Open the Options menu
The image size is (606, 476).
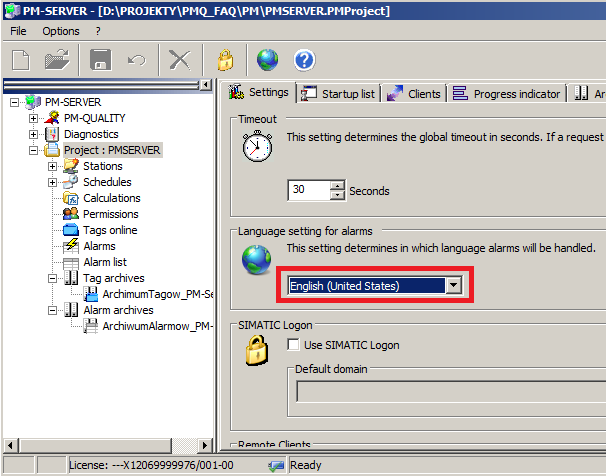[x=61, y=31]
